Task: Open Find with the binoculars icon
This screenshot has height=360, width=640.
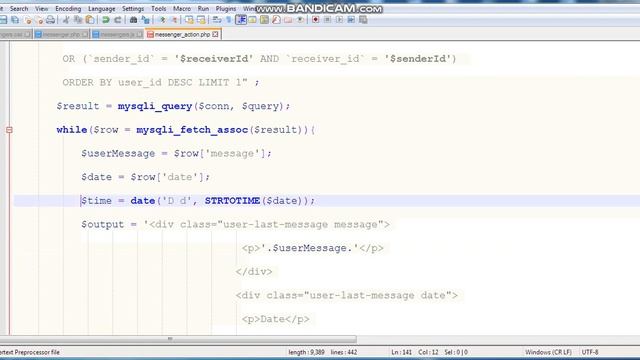Action: point(133,20)
